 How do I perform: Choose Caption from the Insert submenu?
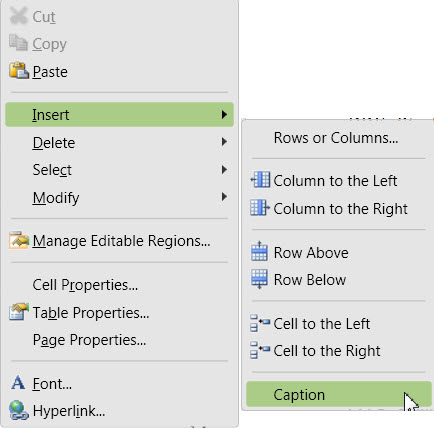[339, 394]
